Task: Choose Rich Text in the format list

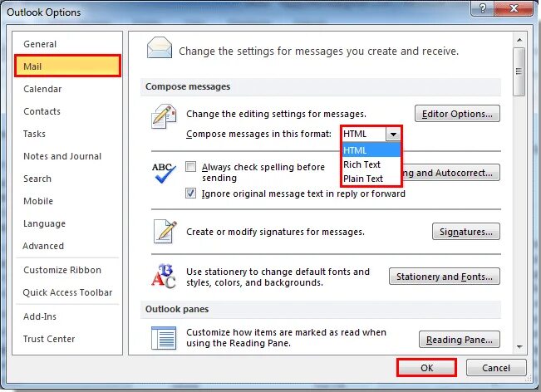Action: [x=371, y=164]
